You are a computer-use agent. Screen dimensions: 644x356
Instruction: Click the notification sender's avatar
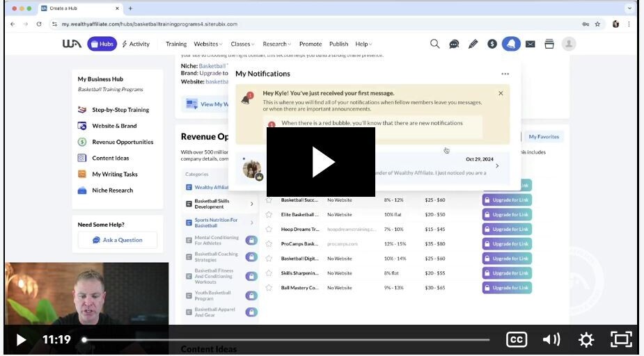(252, 169)
